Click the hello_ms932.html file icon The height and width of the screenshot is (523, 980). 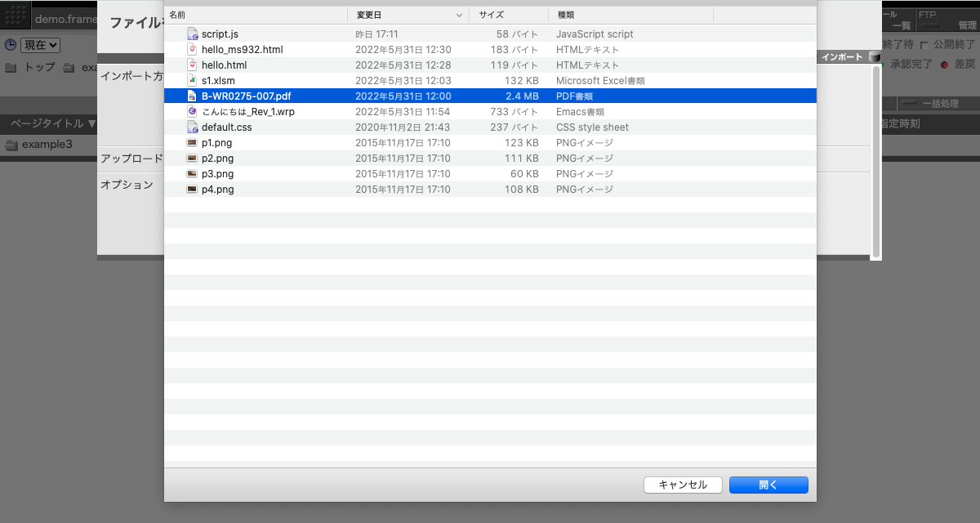[192, 50]
